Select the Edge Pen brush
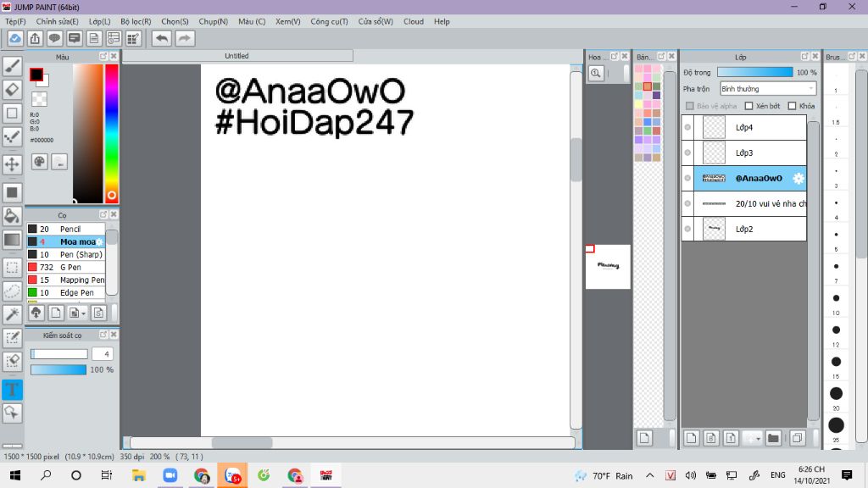Image resolution: width=868 pixels, height=488 pixels. tap(65, 292)
